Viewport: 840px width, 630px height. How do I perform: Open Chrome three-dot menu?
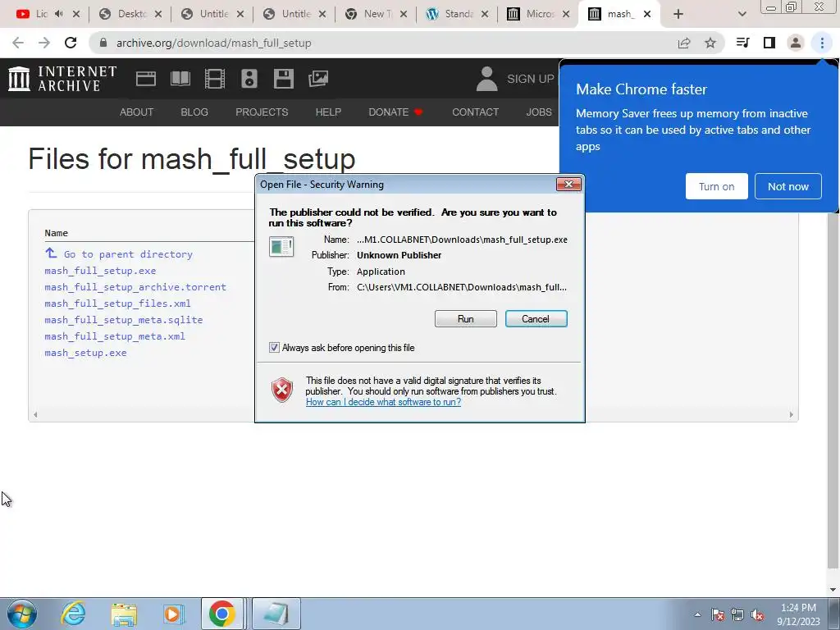[822, 43]
